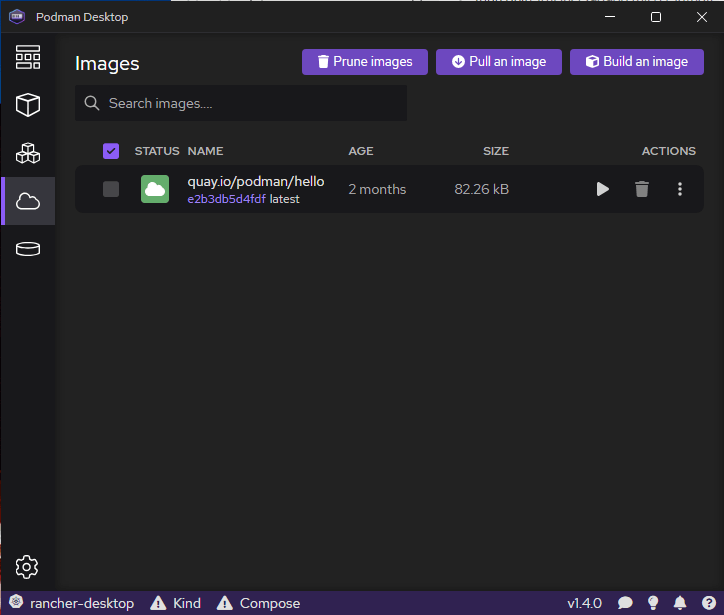
Task: Click the 2 months age value
Action: point(377,189)
